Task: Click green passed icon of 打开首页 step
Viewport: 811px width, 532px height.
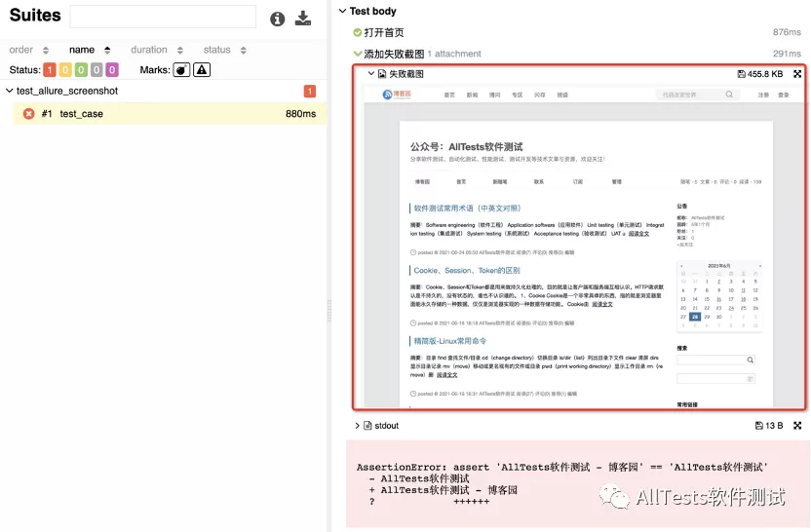Action: (357, 32)
